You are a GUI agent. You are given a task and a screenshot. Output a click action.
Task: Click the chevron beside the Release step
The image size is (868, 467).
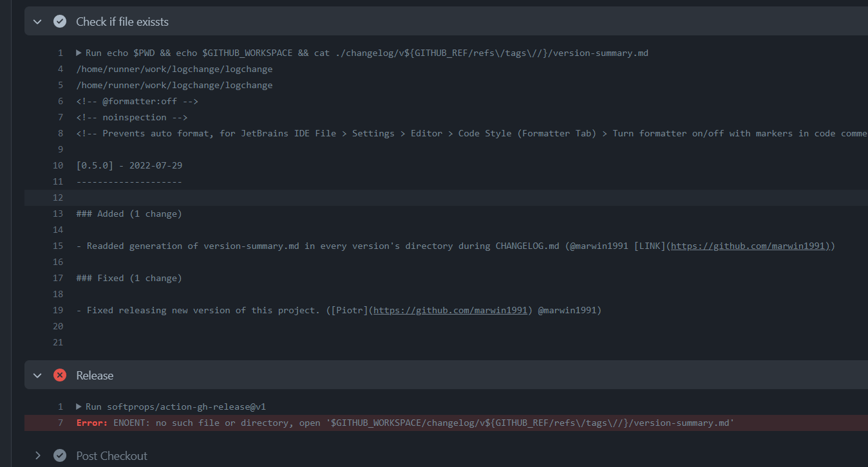(37, 375)
